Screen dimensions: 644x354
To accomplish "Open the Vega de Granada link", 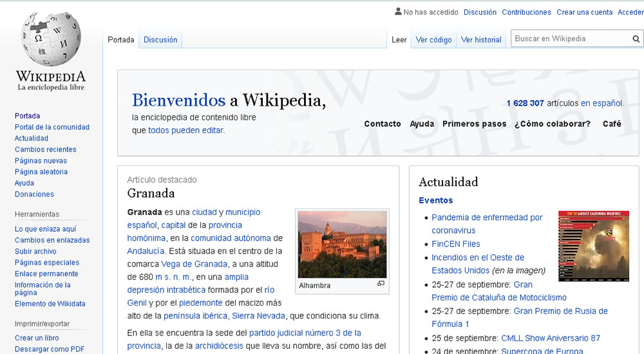I will coord(194,264).
